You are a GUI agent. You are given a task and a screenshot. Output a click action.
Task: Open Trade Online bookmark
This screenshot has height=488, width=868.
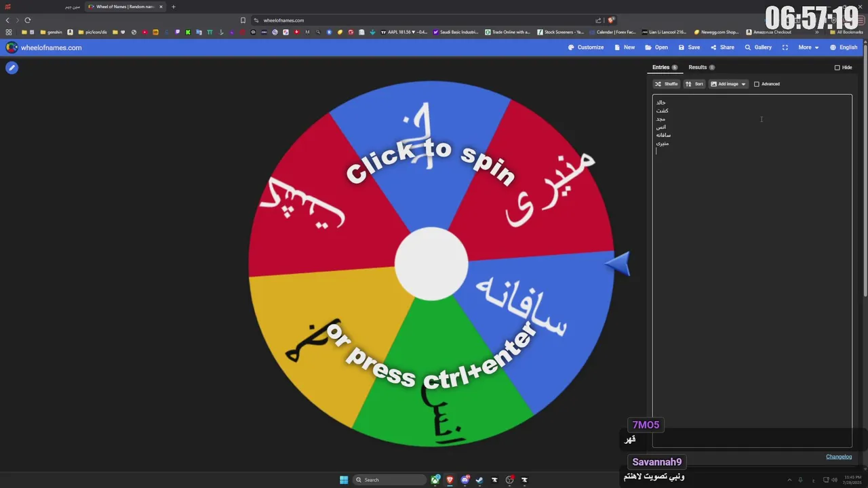[x=507, y=32]
